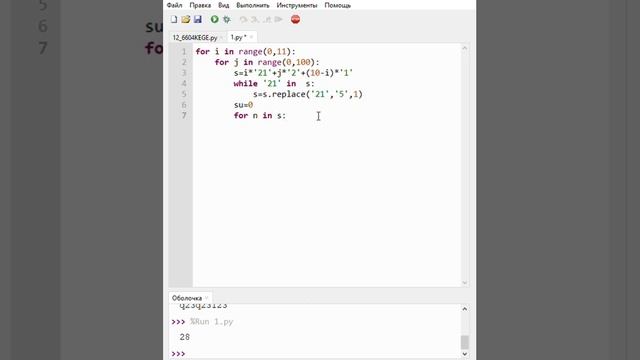Viewport: 640px width, 360px height.
Task: Click line number 1 in the gutter
Action: point(184,51)
